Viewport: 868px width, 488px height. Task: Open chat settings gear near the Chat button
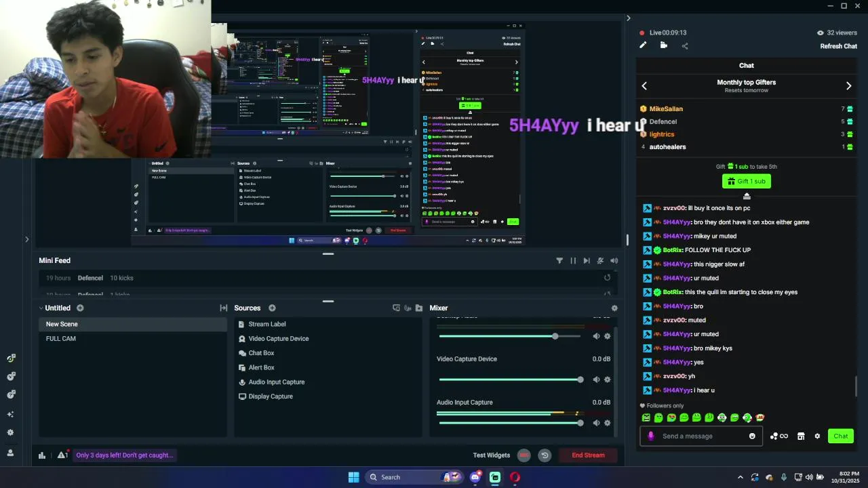coord(817,436)
